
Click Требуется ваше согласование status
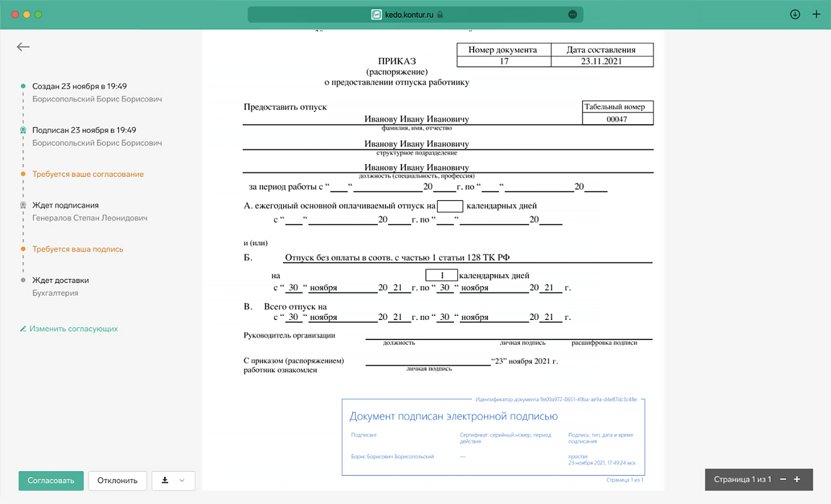click(x=88, y=174)
